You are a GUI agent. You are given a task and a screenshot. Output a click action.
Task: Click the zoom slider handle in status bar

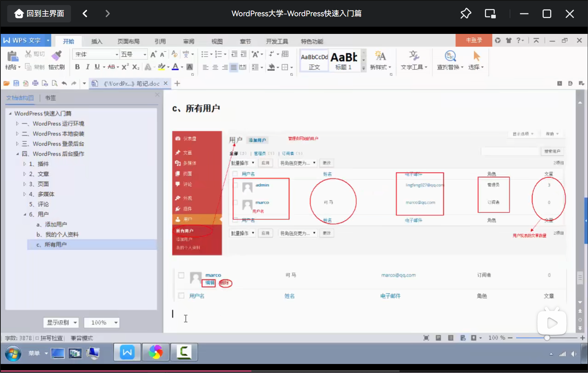(547, 338)
